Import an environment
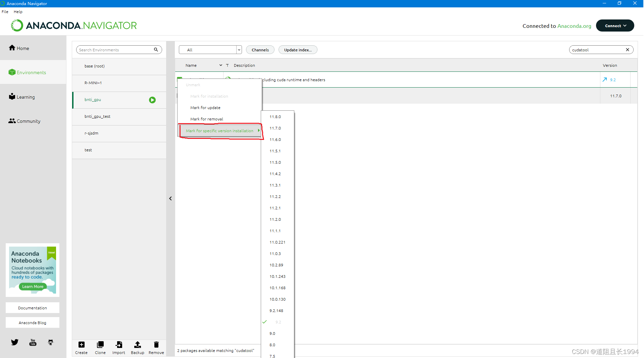This screenshot has width=644, height=358. 119,348
